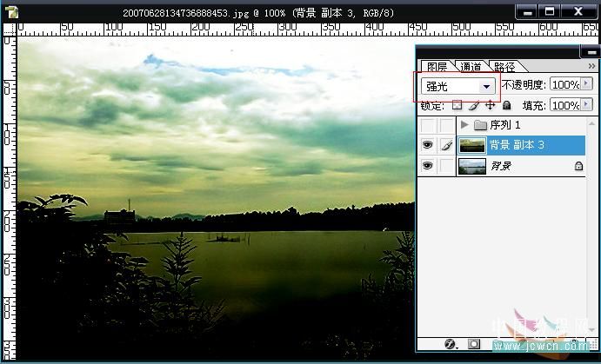Hide the 背景 layer eye icon
The width and height of the screenshot is (601, 364).
coord(427,165)
